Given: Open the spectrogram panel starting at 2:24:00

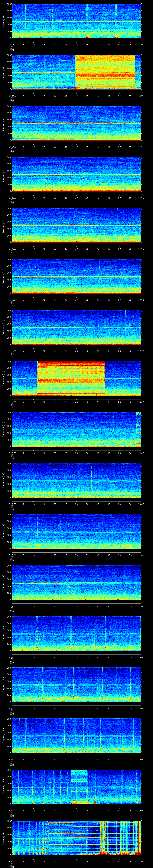Looking at the screenshot, I should tap(77, 736).
